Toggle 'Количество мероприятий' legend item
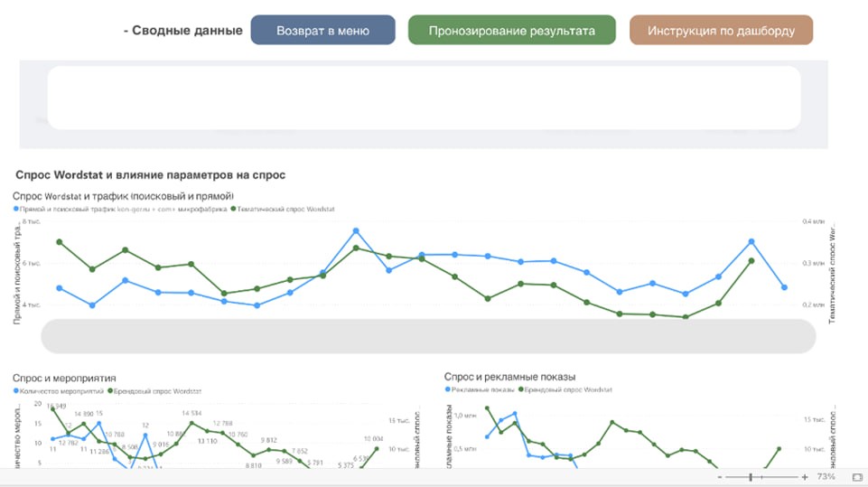 coord(58,391)
